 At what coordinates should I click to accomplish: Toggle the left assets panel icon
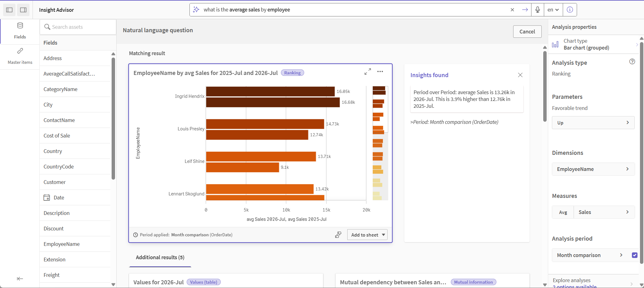(x=9, y=10)
